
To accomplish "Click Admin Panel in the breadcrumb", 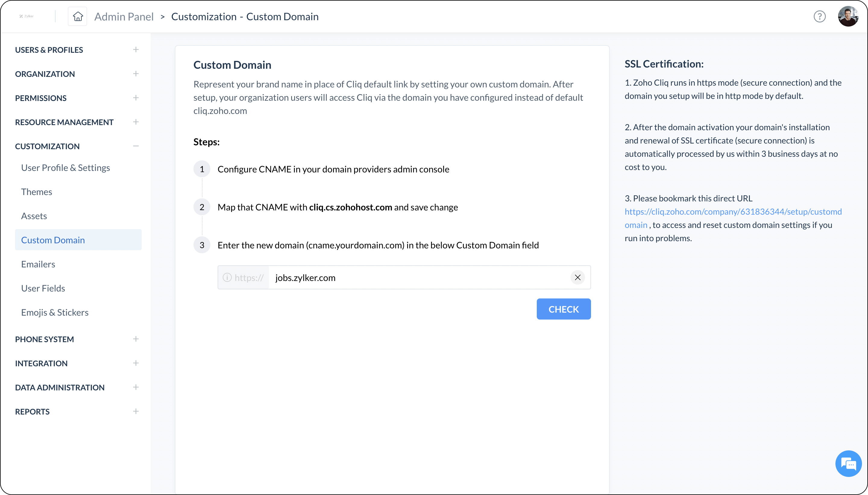I will click(124, 16).
